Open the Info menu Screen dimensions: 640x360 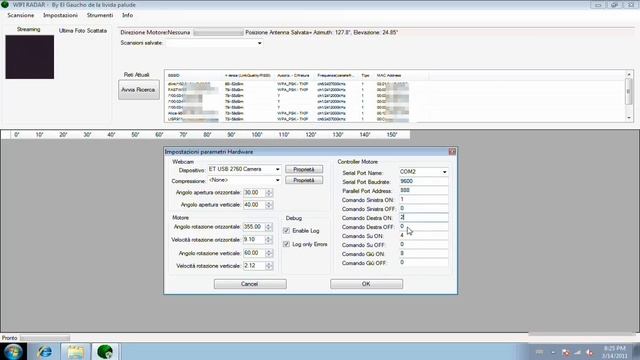(127, 15)
